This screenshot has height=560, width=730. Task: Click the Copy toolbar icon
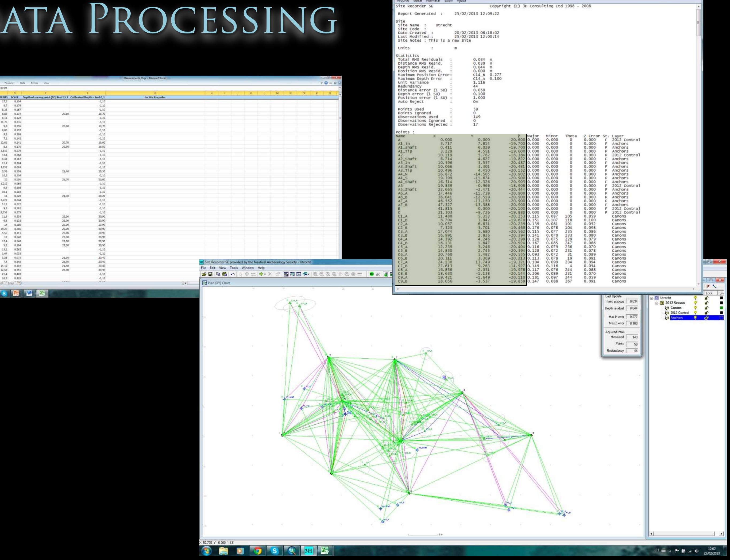point(218,274)
